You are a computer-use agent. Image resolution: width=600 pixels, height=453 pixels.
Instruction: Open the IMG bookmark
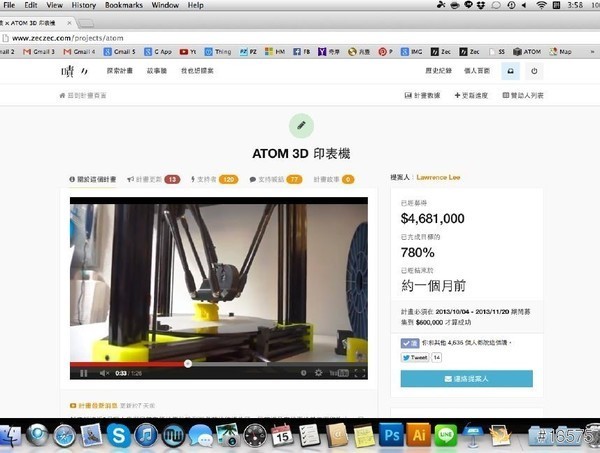(411, 52)
